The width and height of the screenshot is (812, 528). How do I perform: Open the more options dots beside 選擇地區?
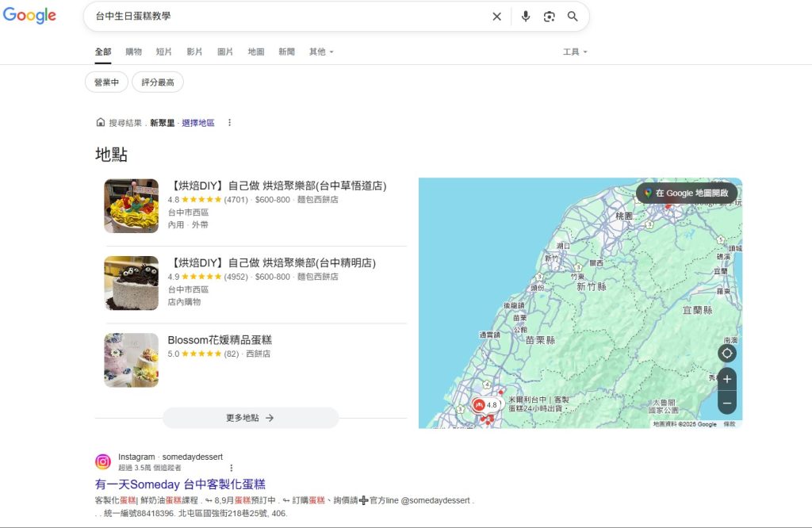click(x=229, y=123)
